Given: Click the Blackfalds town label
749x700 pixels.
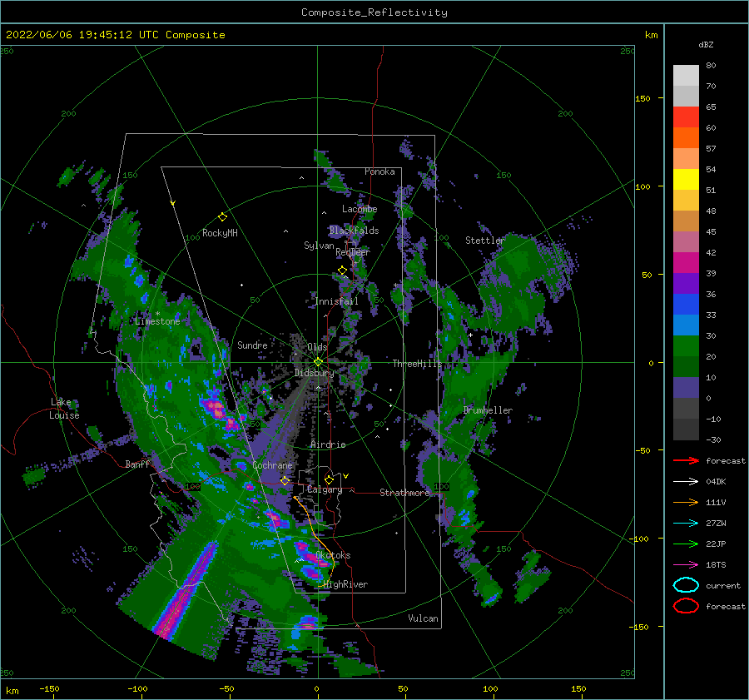Looking at the screenshot, I should [x=354, y=231].
